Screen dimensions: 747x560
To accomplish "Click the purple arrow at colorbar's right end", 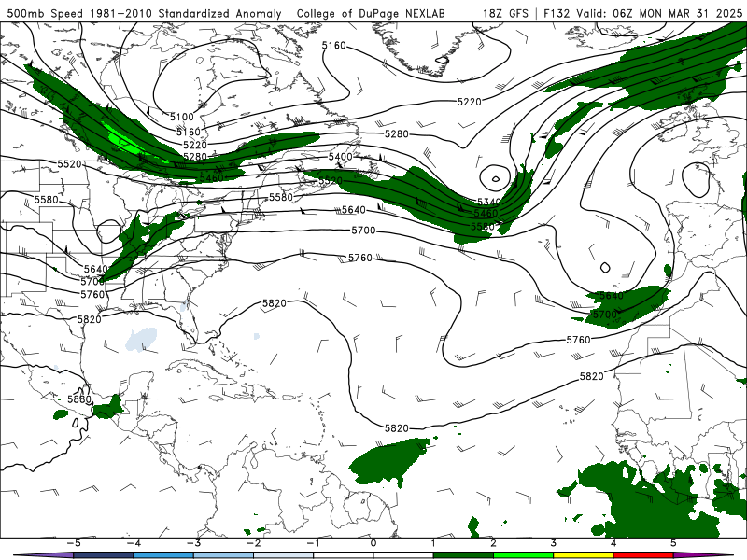I will pyautogui.click(x=703, y=555).
